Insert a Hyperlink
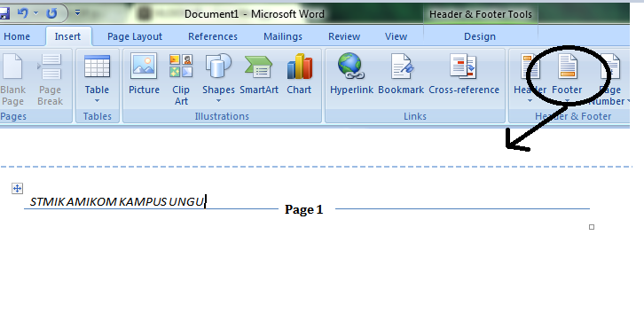Image resolution: width=644 pixels, height=329 pixels. click(x=351, y=74)
